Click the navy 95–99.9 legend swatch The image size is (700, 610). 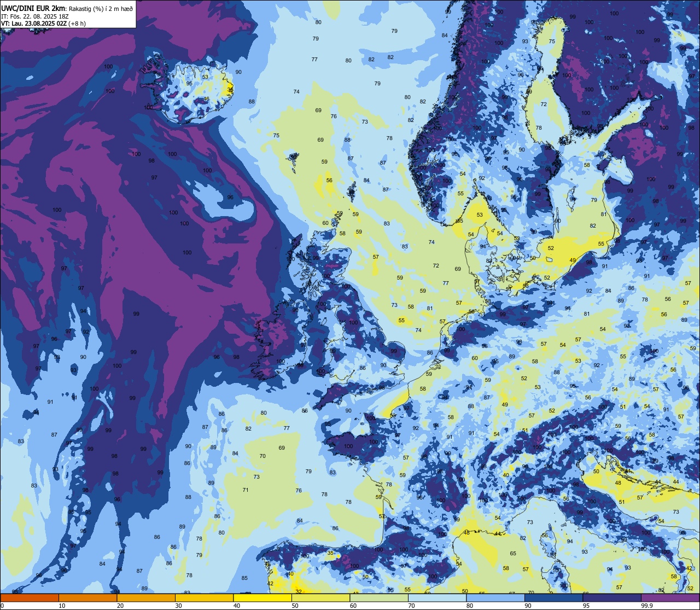coord(612,597)
